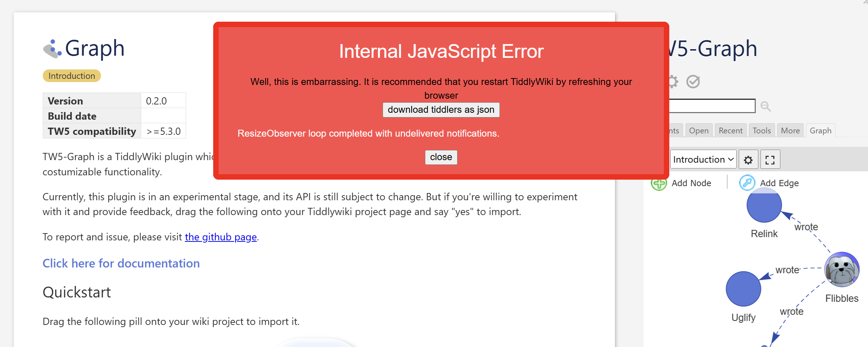Click the ResizeObserver loop error message text
Screen dimensions: 868x347
(368, 133)
